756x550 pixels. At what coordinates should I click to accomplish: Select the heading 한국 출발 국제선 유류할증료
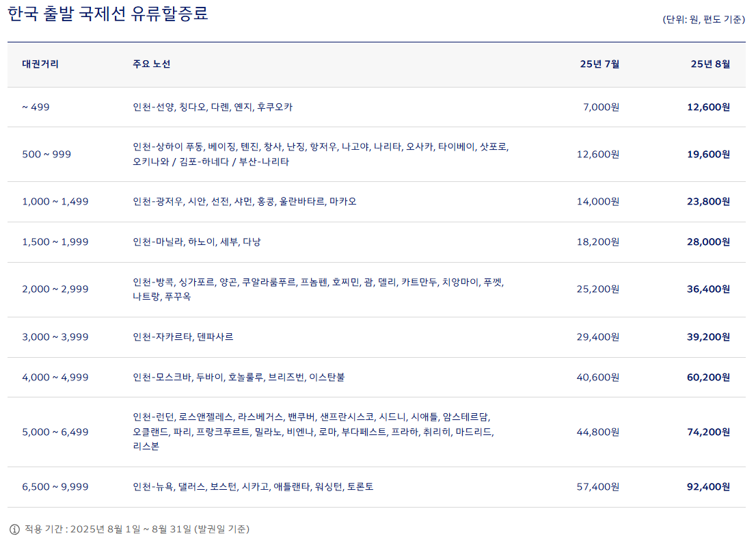coord(108,13)
